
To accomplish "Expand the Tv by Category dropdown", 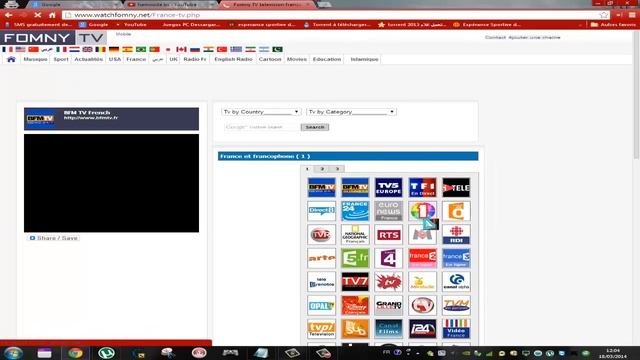I will point(351,111).
